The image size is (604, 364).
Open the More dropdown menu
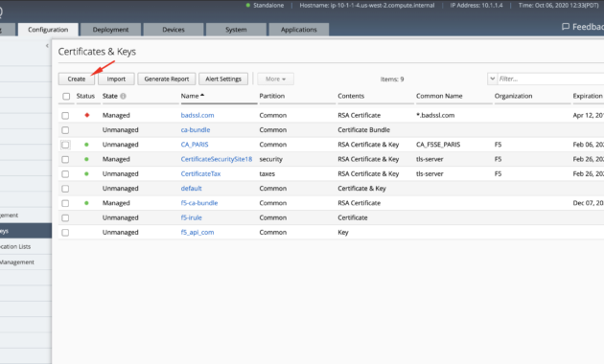[275, 79]
